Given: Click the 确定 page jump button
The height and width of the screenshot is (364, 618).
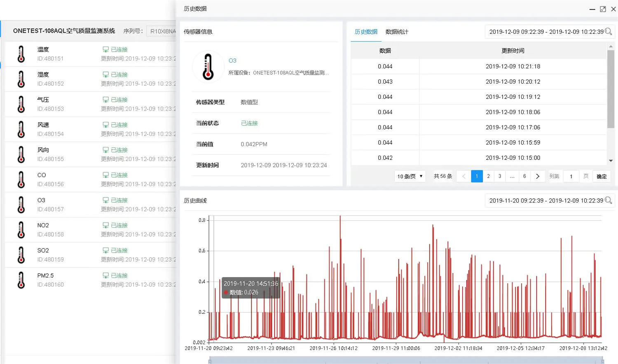Looking at the screenshot, I should [x=602, y=176].
